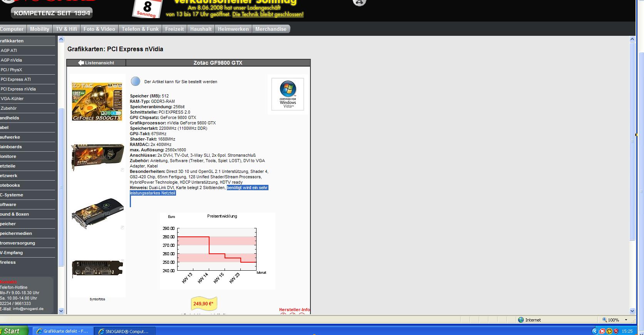Image resolution: width=644 pixels, height=335 pixels.
Task: Click main page scrollbar down arrow
Action: click(x=632, y=311)
